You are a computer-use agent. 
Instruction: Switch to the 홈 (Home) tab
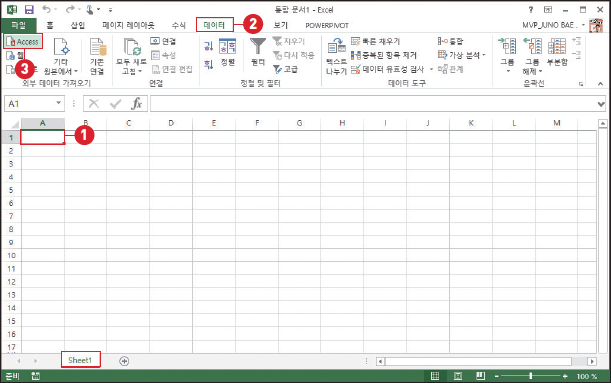[50, 25]
